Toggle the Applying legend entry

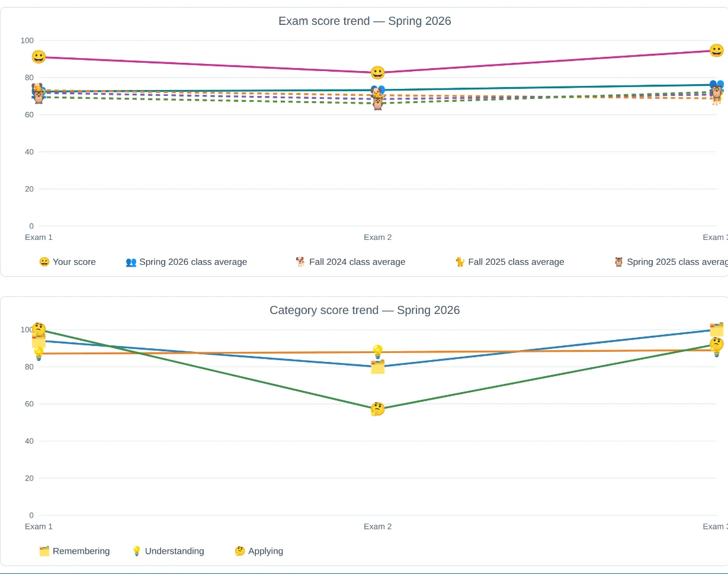click(x=259, y=551)
